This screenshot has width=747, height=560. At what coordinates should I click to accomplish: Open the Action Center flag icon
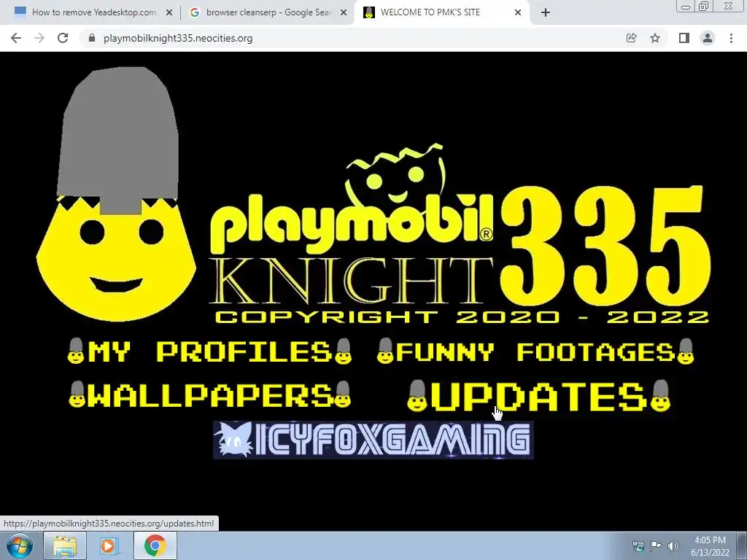tap(656, 546)
